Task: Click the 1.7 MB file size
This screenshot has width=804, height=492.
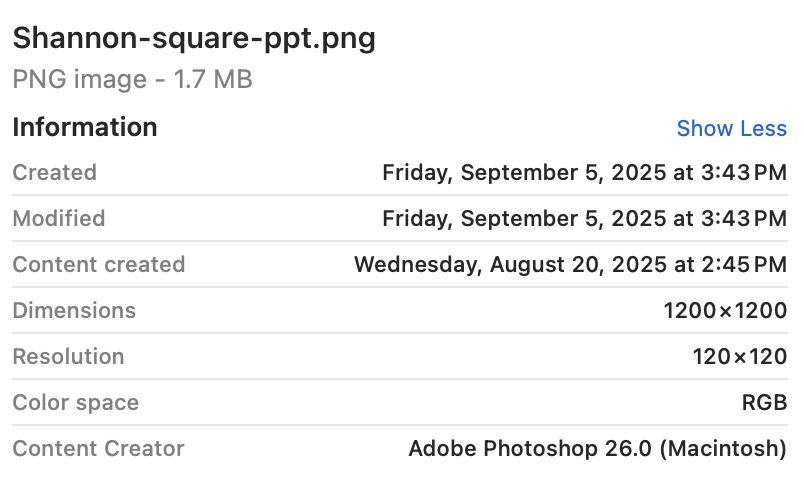Action: pos(214,80)
